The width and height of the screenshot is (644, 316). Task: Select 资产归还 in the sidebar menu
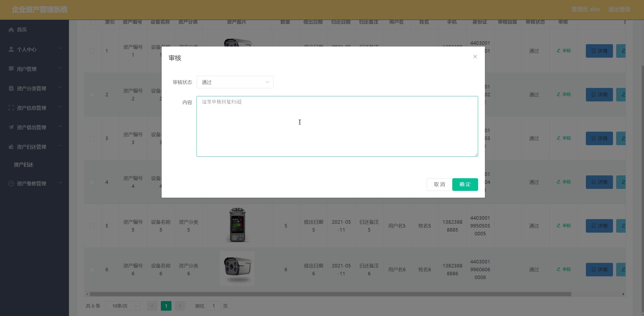click(23, 165)
